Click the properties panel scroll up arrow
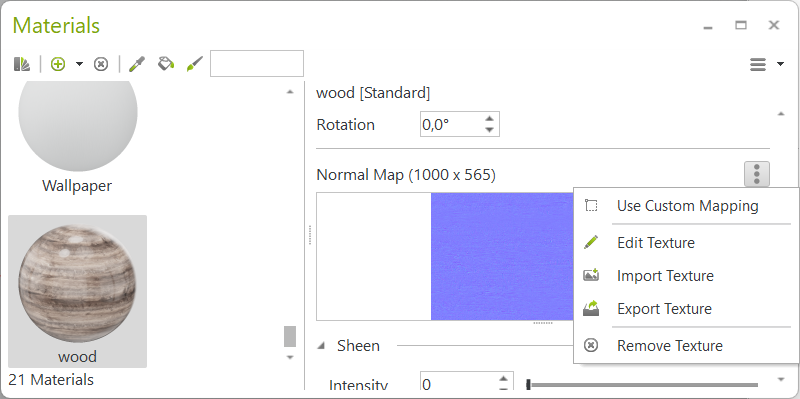Image resolution: width=800 pixels, height=399 pixels. coord(781,114)
